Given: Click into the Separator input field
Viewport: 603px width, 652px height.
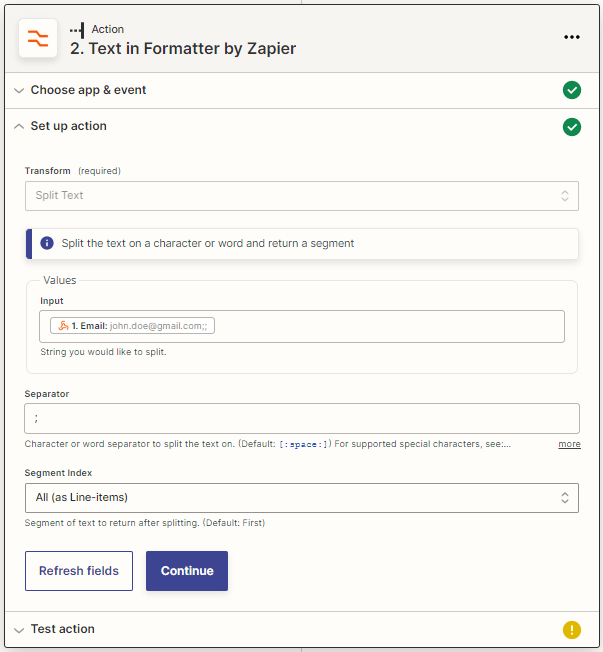Looking at the screenshot, I should point(302,418).
